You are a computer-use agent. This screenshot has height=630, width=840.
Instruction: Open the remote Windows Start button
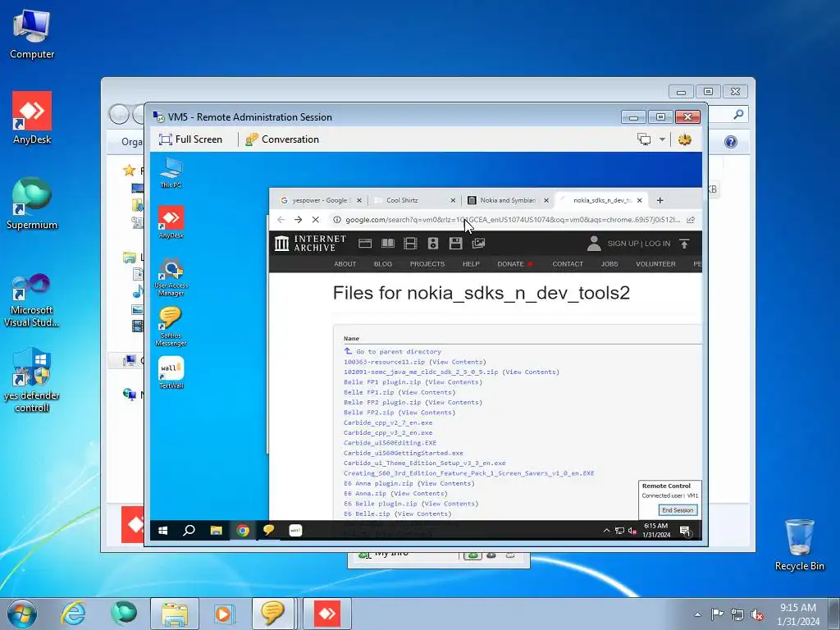point(163,531)
